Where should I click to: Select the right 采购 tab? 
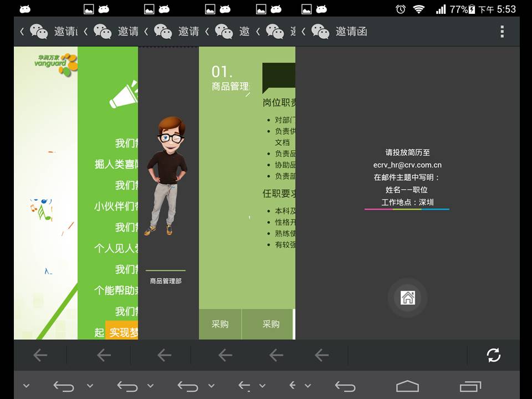[270, 325]
